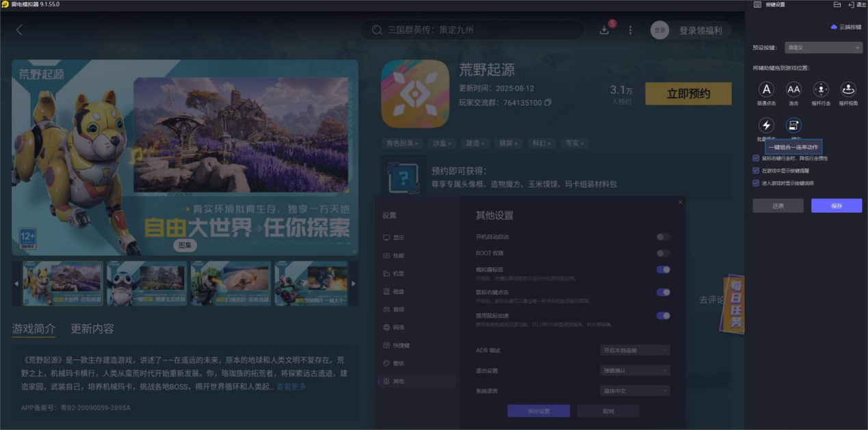Open the 预设按键 preset dropdown
868x430 pixels.
point(823,47)
